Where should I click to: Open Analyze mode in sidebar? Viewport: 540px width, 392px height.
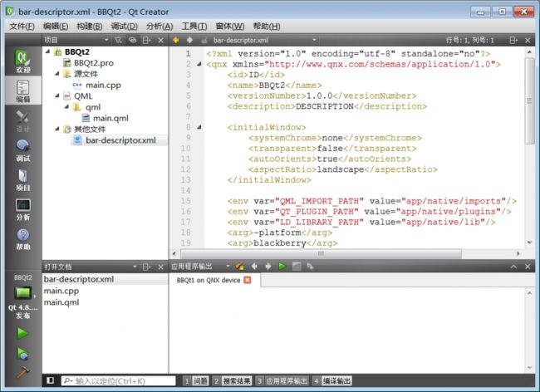pyautogui.click(x=22, y=209)
